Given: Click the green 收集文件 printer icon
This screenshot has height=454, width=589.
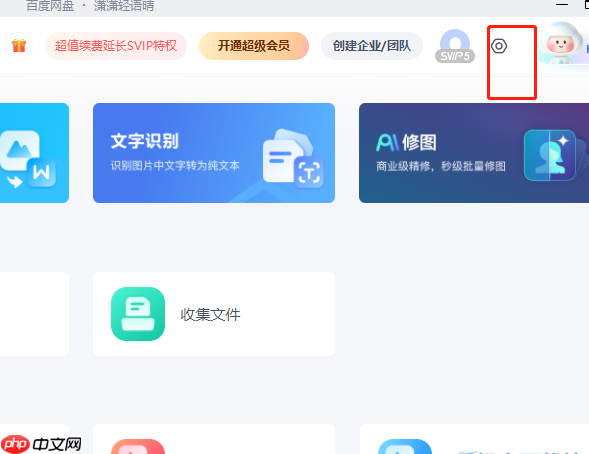Looking at the screenshot, I should pos(138,314).
